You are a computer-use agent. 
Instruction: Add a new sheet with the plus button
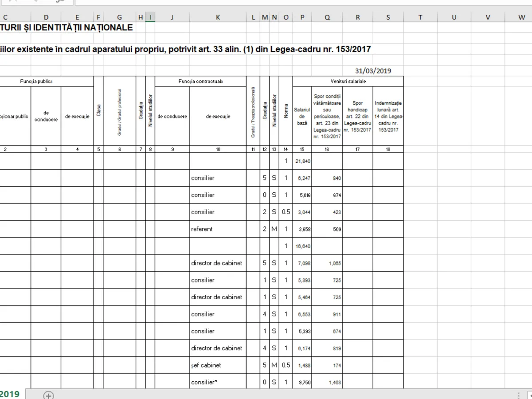49,395
